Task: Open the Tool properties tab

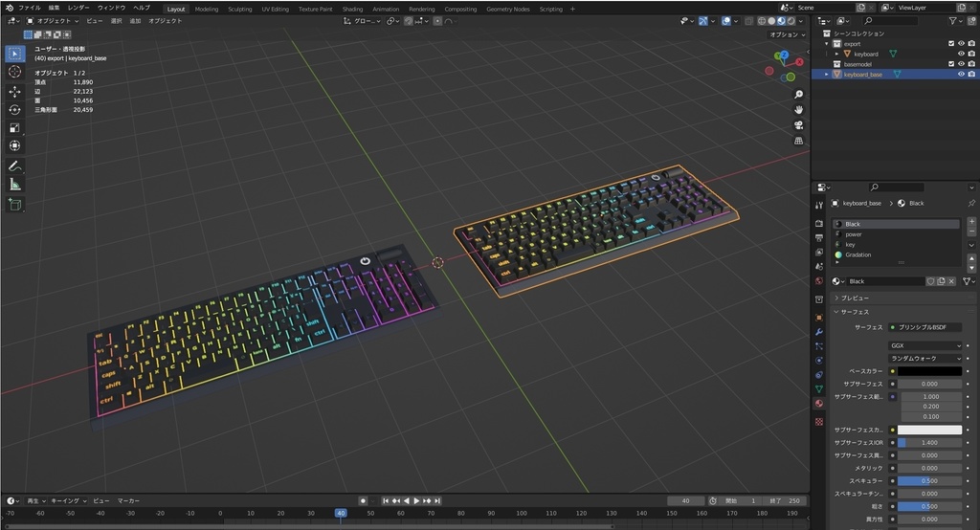Action: point(819,205)
